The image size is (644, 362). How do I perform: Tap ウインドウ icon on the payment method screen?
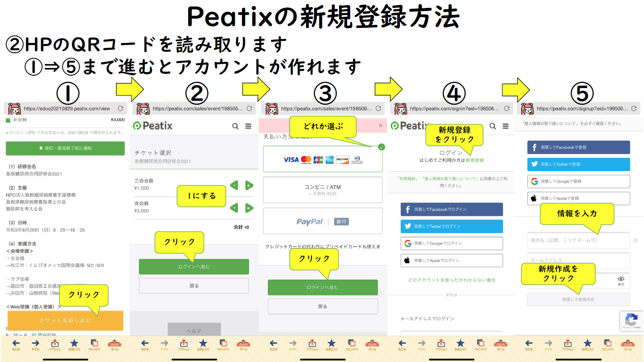click(351, 345)
